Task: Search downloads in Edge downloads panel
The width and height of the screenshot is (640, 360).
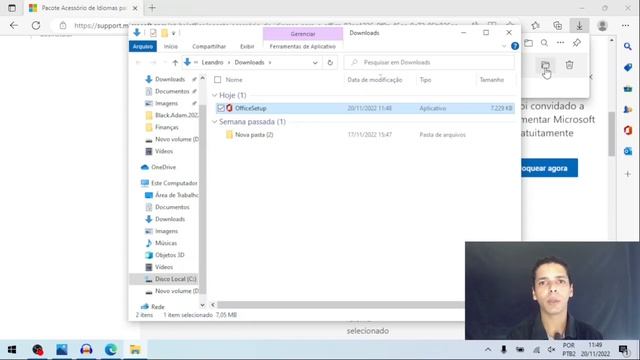Action: pyautogui.click(x=544, y=42)
